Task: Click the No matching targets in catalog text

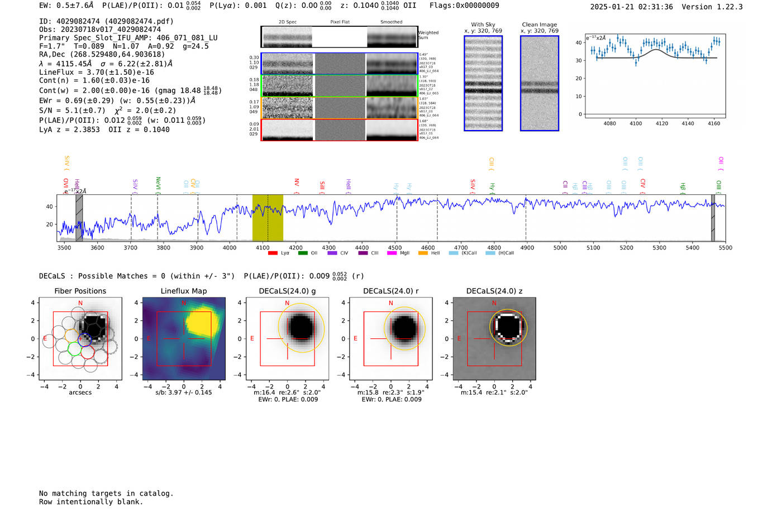Action: pos(106,493)
